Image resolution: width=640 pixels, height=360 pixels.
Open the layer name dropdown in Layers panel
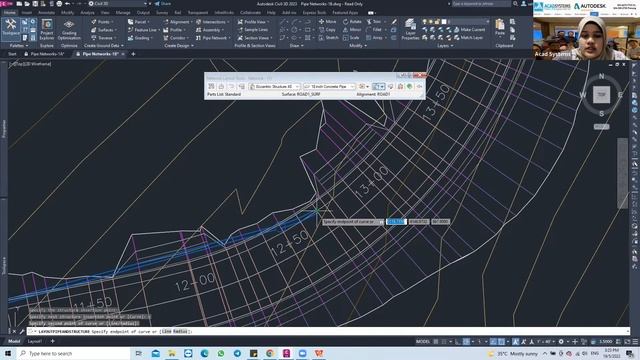click(x=468, y=22)
